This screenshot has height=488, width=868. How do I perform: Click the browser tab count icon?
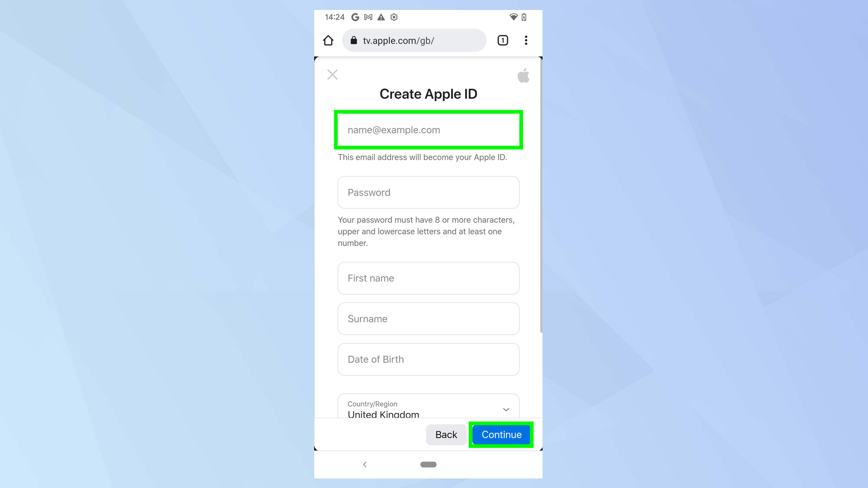[503, 40]
